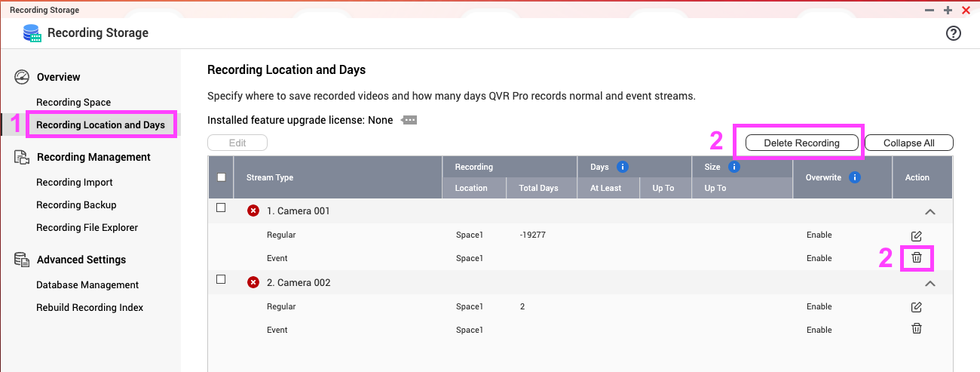Click the Size column info icon
980x372 pixels.
click(x=734, y=167)
